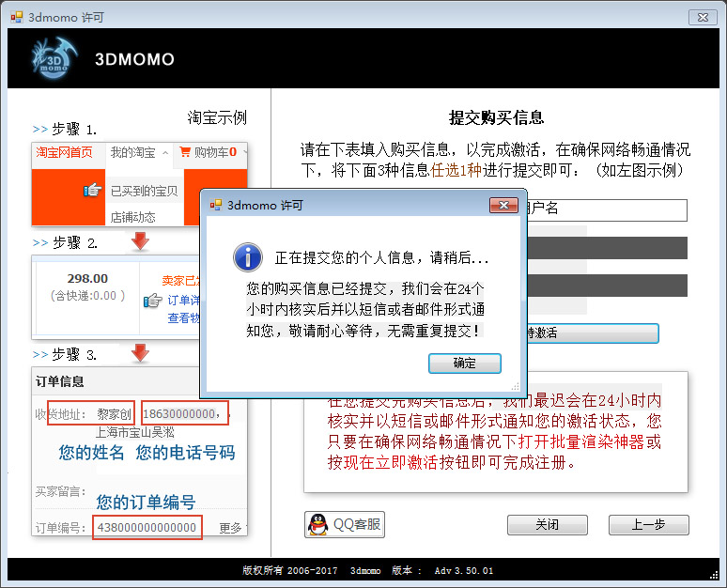Image resolution: width=727 pixels, height=588 pixels.
Task: Click the 确定 button in the dialog
Action: point(465,364)
